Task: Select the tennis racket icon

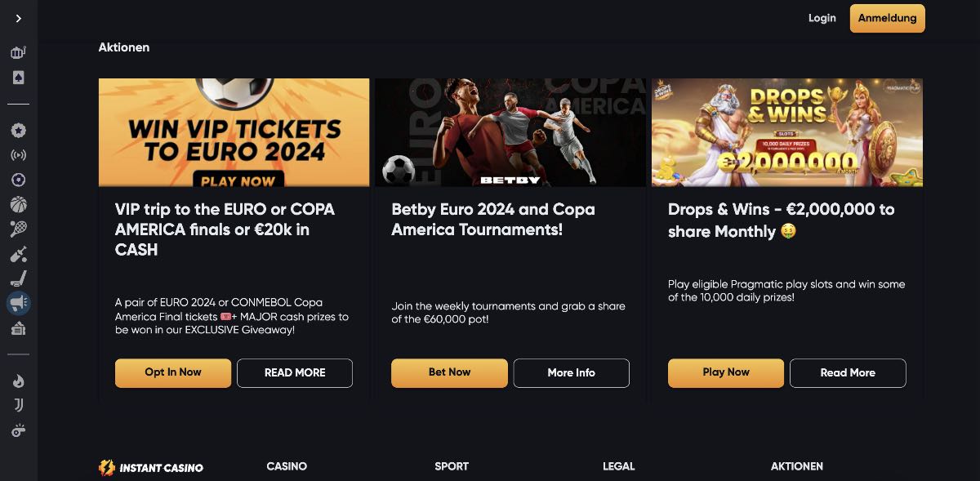Action: (18, 229)
